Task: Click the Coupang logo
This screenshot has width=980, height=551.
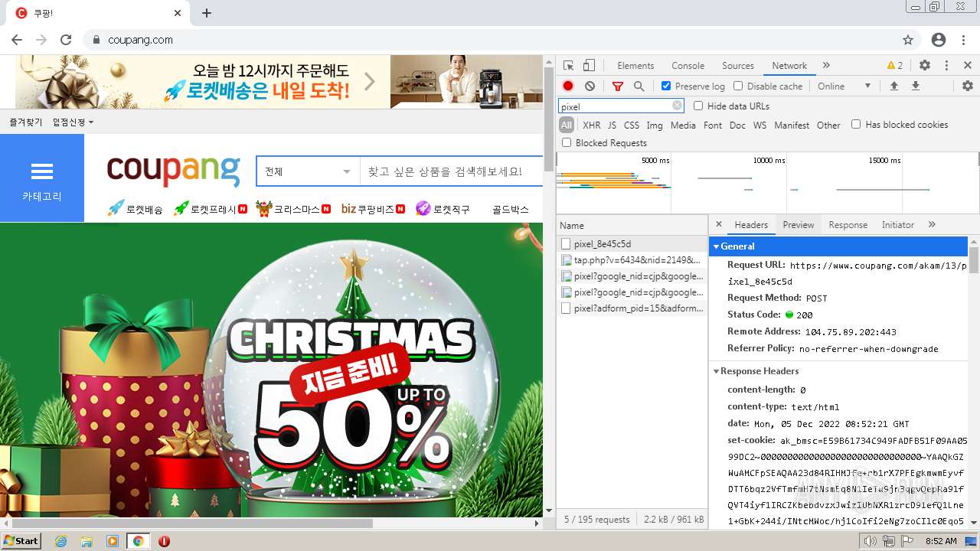Action: tap(174, 171)
